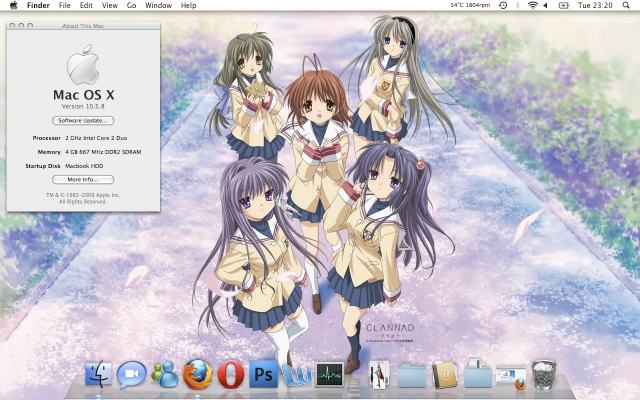Image resolution: width=640 pixels, height=400 pixels.
Task: Click the Version 10.5.8 text
Action: tap(83, 106)
